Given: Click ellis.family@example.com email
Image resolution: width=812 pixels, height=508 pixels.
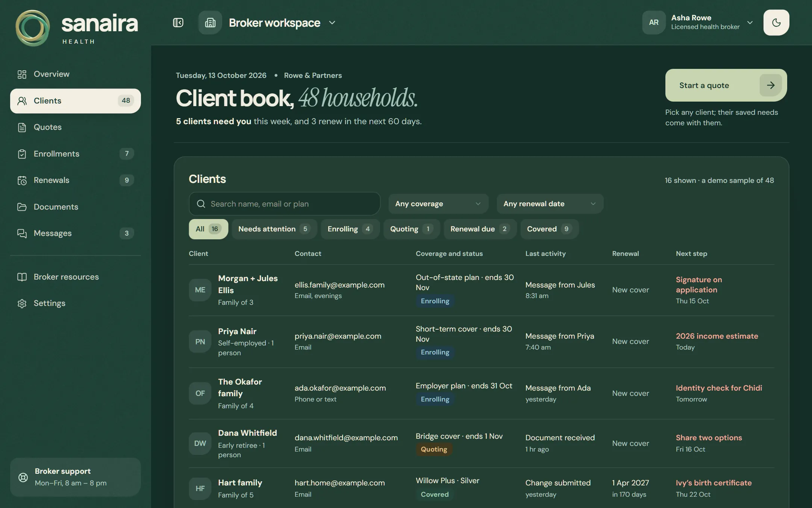Looking at the screenshot, I should [339, 285].
